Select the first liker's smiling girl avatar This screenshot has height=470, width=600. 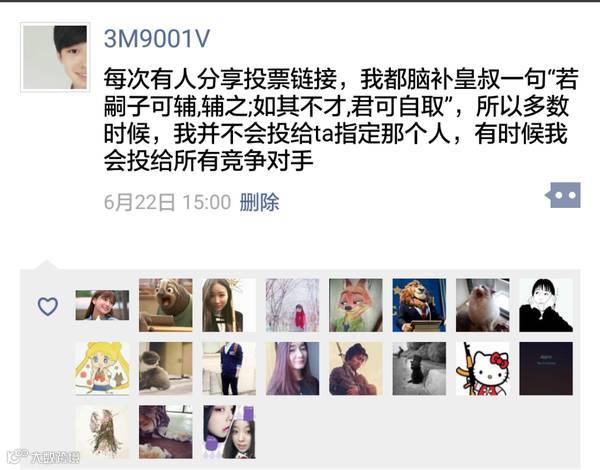click(103, 305)
